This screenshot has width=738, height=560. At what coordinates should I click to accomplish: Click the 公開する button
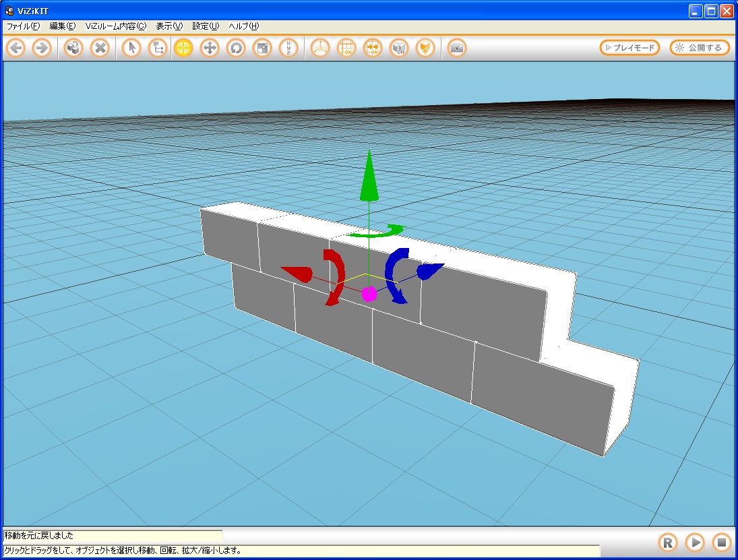point(700,48)
